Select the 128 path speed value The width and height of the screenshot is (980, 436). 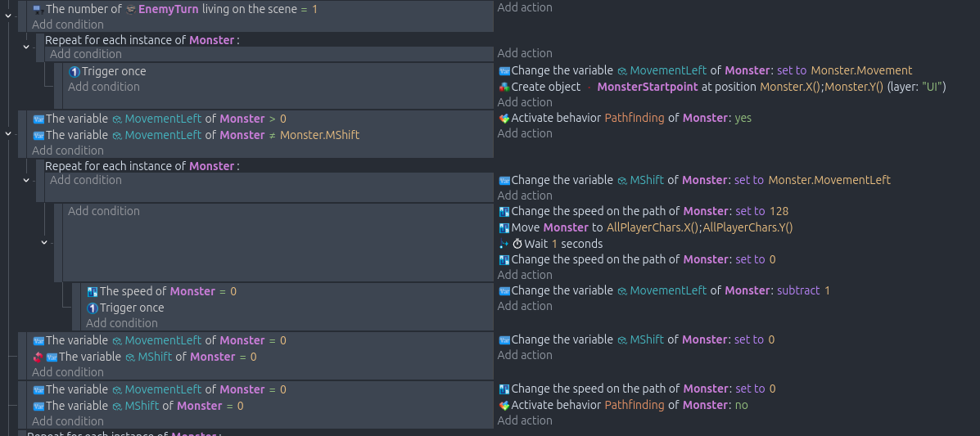tap(779, 211)
